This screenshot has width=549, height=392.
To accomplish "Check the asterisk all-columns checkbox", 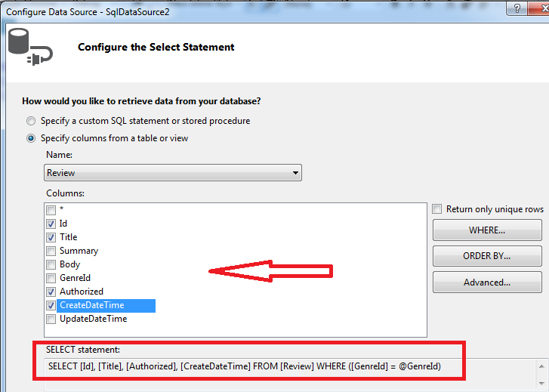I will tap(51, 210).
